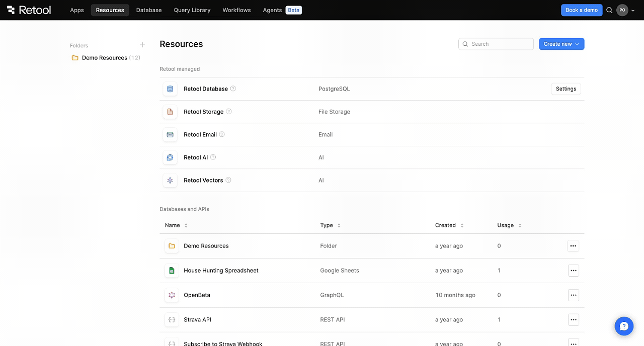Open Settings for Retool Database

pyautogui.click(x=566, y=89)
